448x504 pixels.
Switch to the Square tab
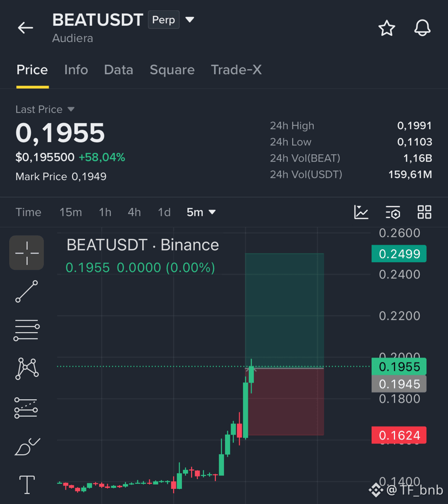tap(172, 70)
